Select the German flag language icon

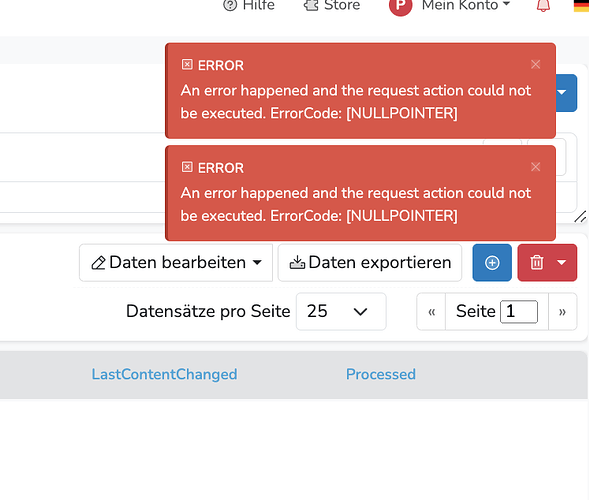581,5
